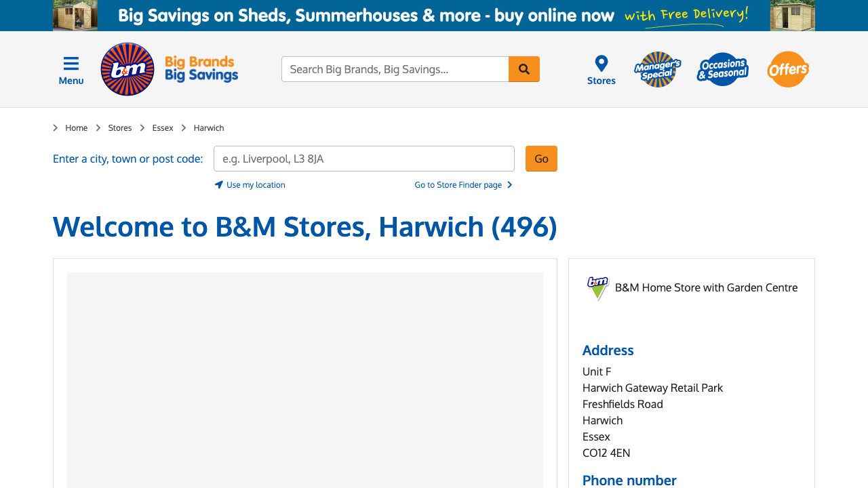Click the orange search magnifier button
The width and height of the screenshot is (868, 488).
click(x=524, y=69)
